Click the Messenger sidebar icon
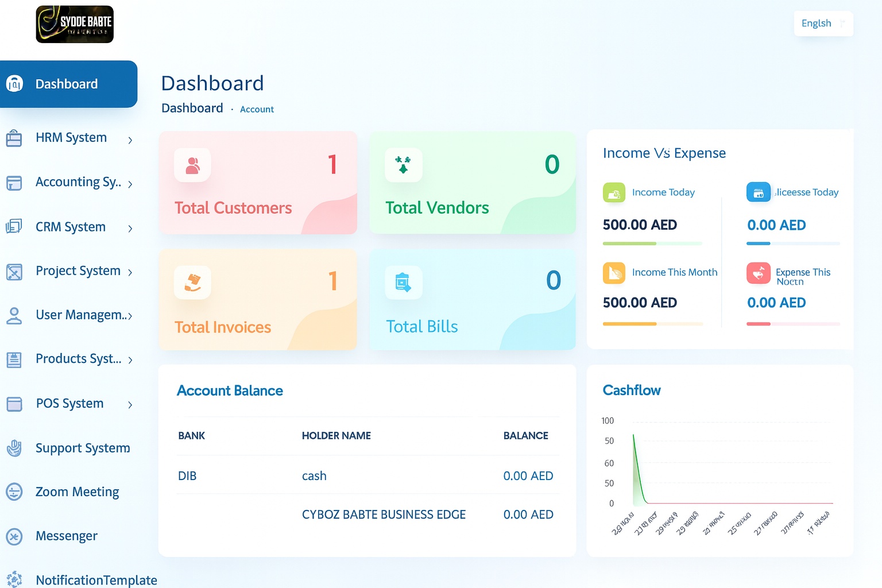The width and height of the screenshot is (882, 588). click(x=14, y=536)
